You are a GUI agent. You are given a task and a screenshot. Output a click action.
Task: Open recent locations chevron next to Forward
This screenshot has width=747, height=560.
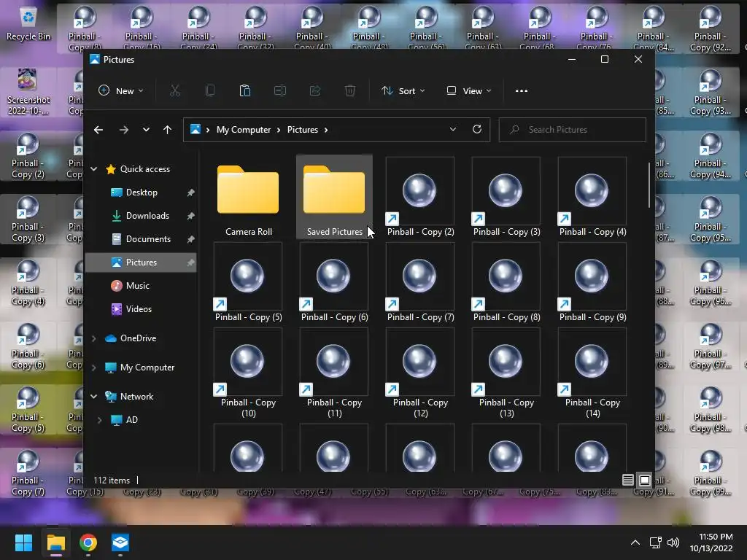(x=146, y=130)
